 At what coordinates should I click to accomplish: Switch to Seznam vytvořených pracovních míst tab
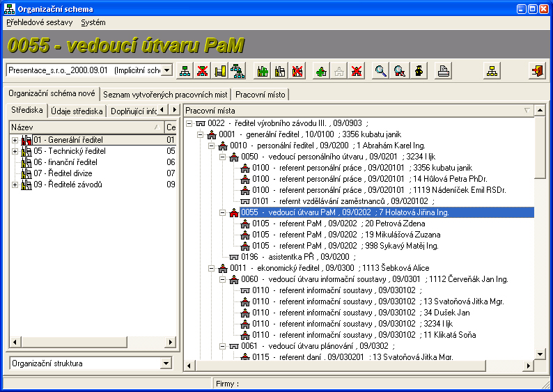(165, 95)
